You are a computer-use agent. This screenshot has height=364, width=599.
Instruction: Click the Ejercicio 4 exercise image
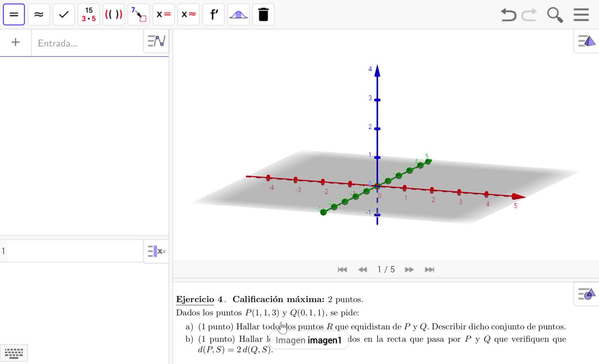[x=371, y=324]
